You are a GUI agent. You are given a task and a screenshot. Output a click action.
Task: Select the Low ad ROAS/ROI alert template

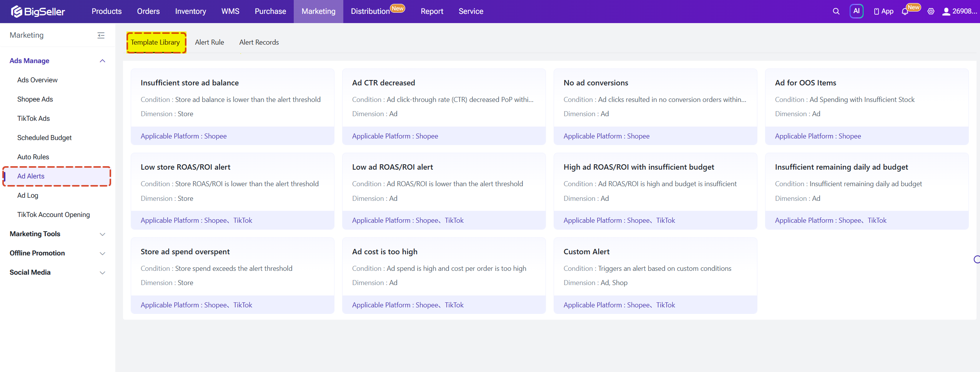tap(444, 191)
